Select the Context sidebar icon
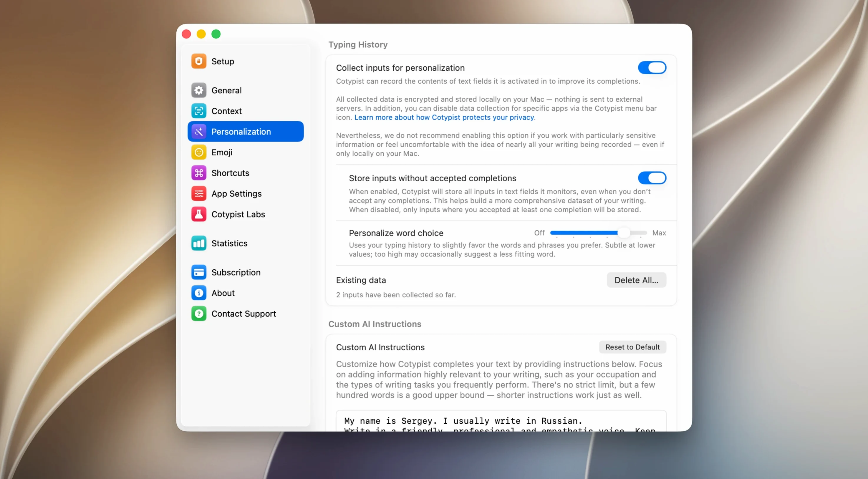This screenshot has width=868, height=479. coord(199,111)
